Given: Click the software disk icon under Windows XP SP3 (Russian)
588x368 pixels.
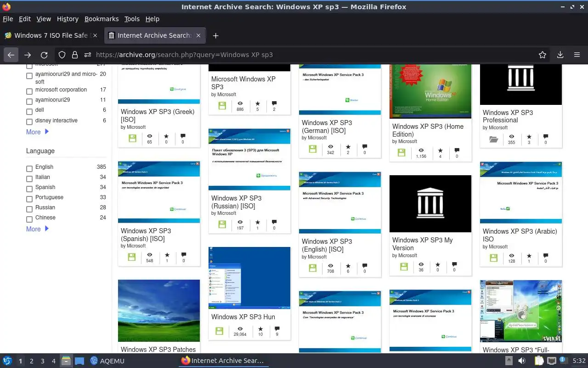Looking at the screenshot, I should pos(222,224).
